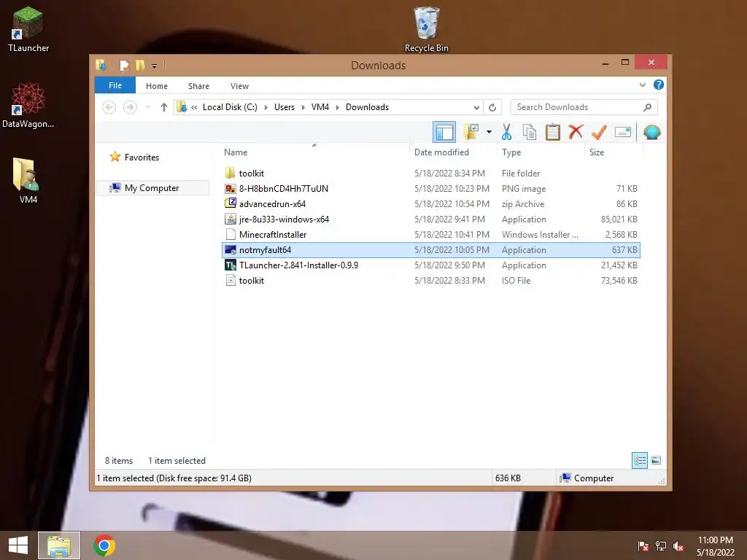This screenshot has width=747, height=560.
Task: Expand the arrow after Local Disk (C:)
Action: [x=266, y=107]
